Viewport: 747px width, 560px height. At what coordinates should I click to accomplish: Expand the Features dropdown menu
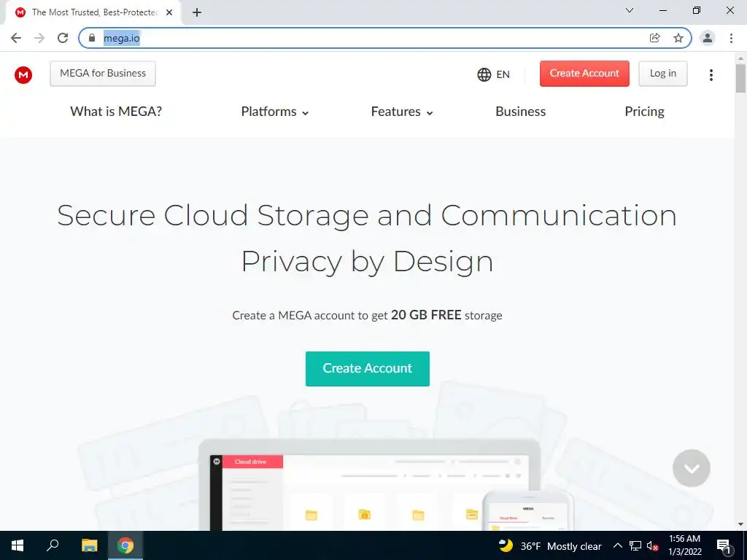pos(402,112)
